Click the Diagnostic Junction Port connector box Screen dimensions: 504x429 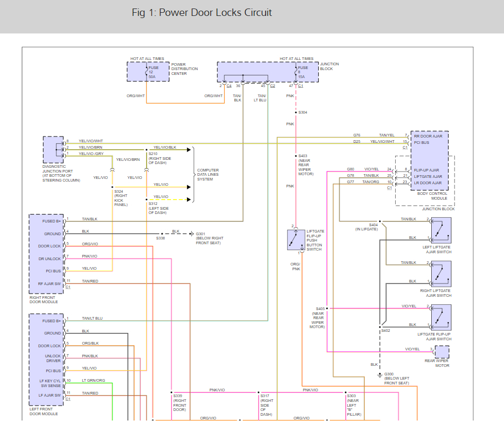53,150
